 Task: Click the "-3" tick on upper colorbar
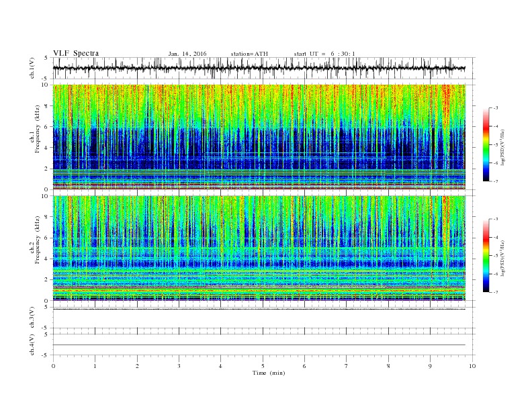coord(496,108)
